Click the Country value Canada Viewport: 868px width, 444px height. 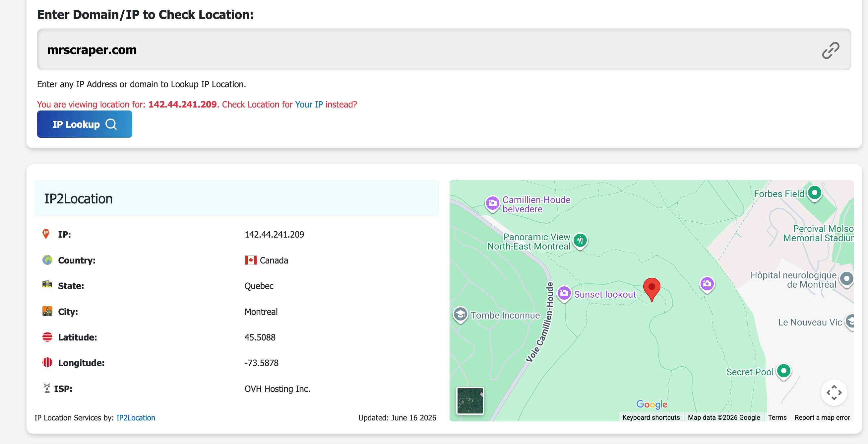coord(274,260)
